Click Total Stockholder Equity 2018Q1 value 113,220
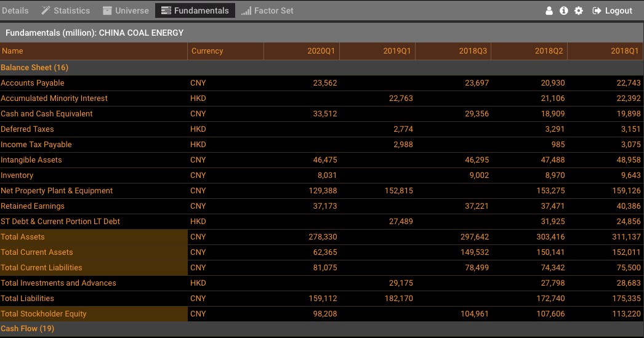This screenshot has width=644, height=338. pyautogui.click(x=626, y=314)
